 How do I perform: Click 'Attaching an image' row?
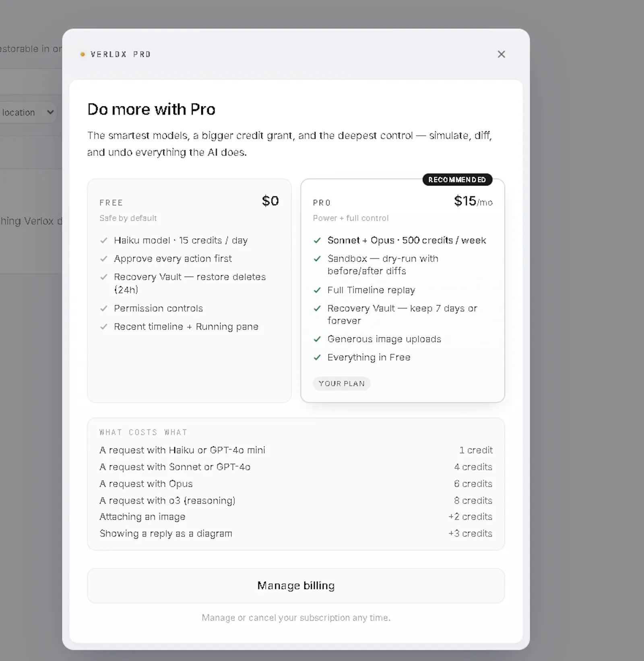pyautogui.click(x=296, y=516)
